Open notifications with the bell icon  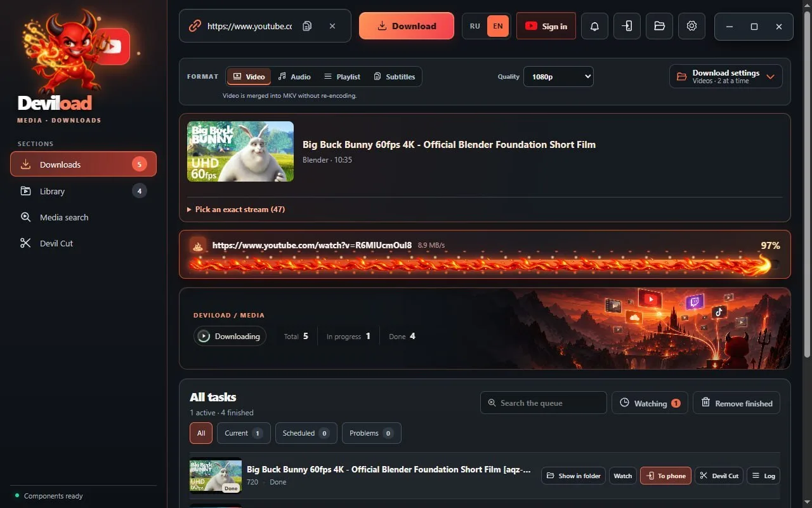pyautogui.click(x=594, y=26)
